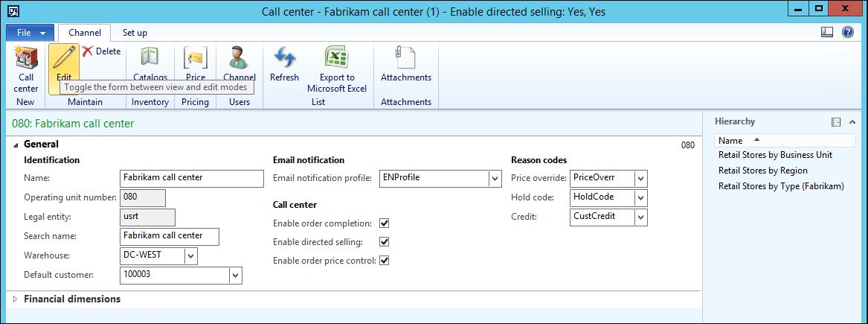This screenshot has width=868, height=324.
Task: Open the File menu
Action: click(30, 33)
